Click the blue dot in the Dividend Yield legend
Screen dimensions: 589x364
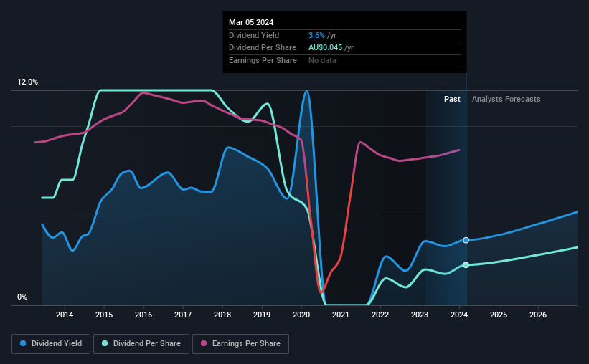click(x=24, y=344)
